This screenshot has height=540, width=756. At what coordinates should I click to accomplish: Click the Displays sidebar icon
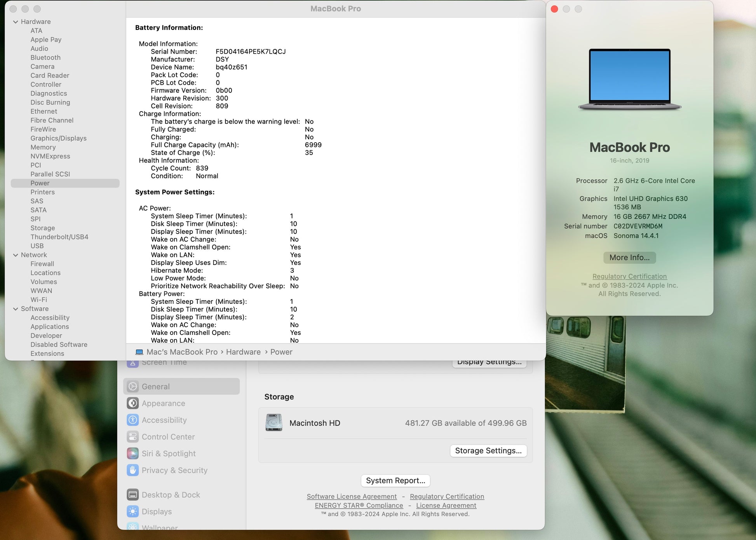point(133,512)
